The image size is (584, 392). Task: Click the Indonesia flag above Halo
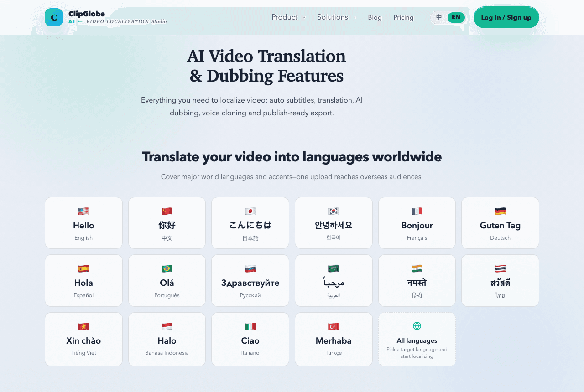tap(167, 326)
